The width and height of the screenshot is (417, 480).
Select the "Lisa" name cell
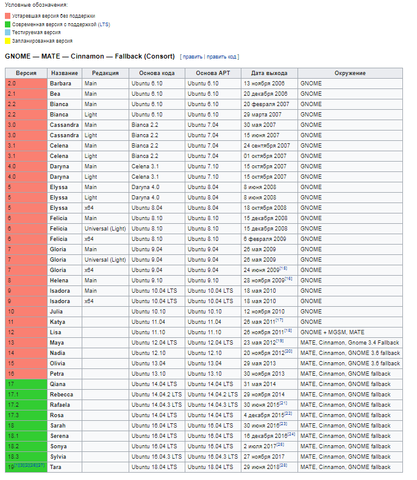click(64, 332)
